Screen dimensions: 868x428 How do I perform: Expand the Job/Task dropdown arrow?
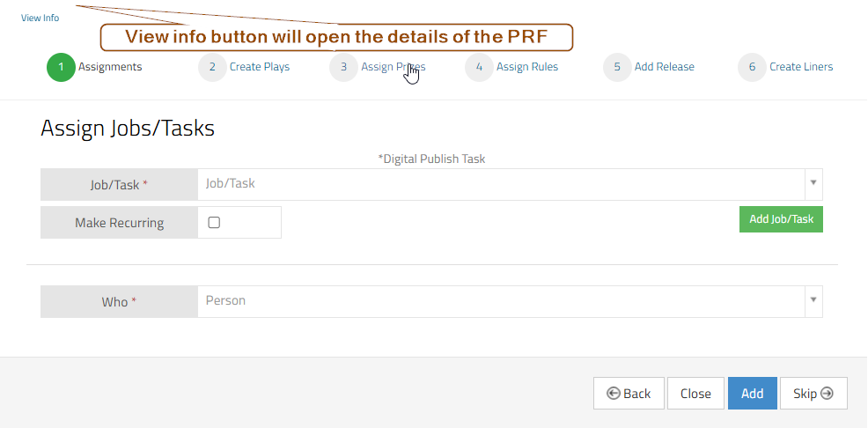[813, 184]
